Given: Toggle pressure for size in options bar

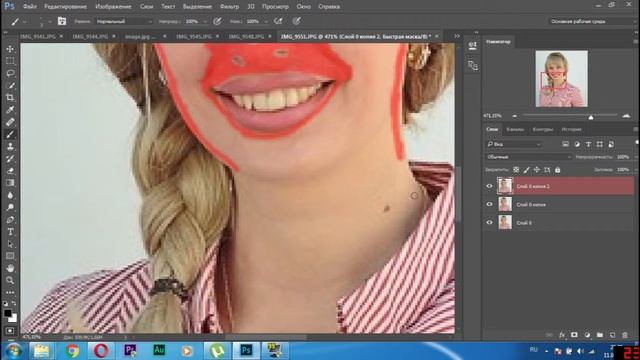Looking at the screenshot, I should [x=296, y=21].
